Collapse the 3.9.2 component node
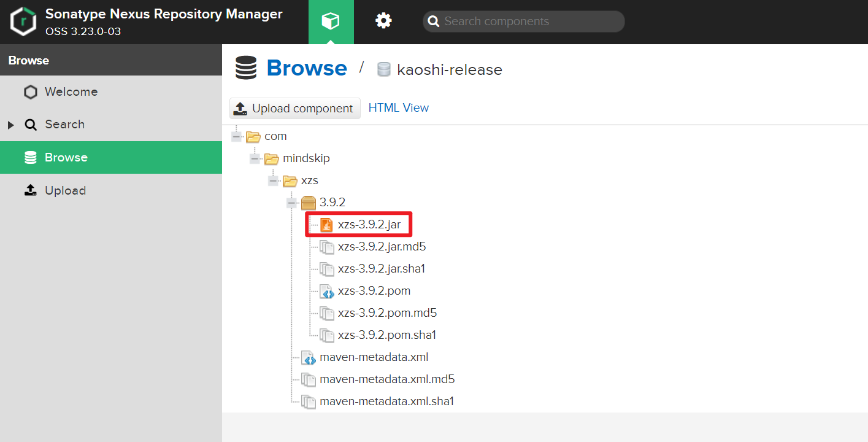Viewport: 868px width, 442px height. coord(292,203)
